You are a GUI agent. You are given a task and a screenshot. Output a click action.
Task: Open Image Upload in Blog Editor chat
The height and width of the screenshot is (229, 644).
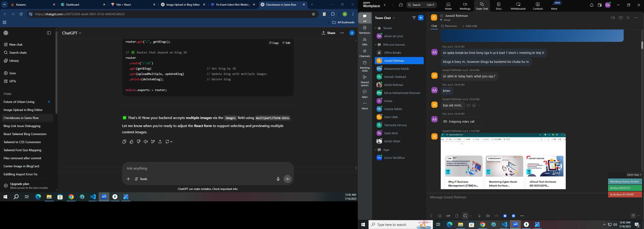point(23,110)
